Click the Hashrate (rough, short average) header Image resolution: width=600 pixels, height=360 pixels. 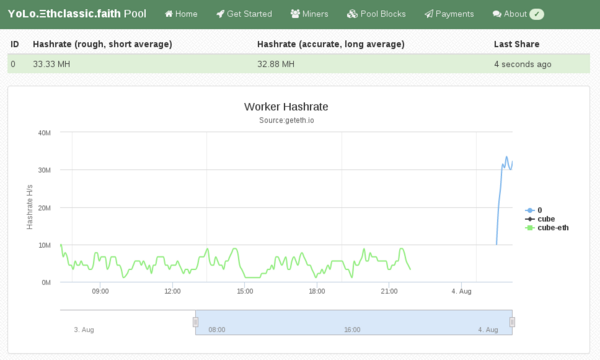(x=103, y=44)
